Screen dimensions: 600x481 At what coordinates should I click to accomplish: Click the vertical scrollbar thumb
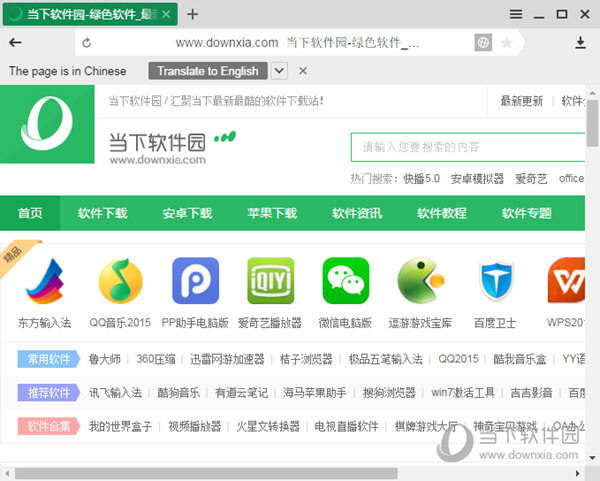(x=592, y=123)
